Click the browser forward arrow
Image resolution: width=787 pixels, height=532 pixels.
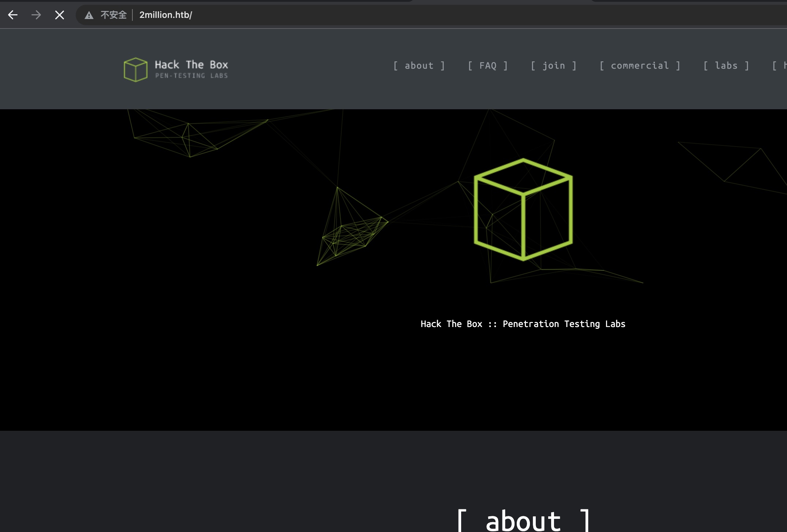(36, 15)
